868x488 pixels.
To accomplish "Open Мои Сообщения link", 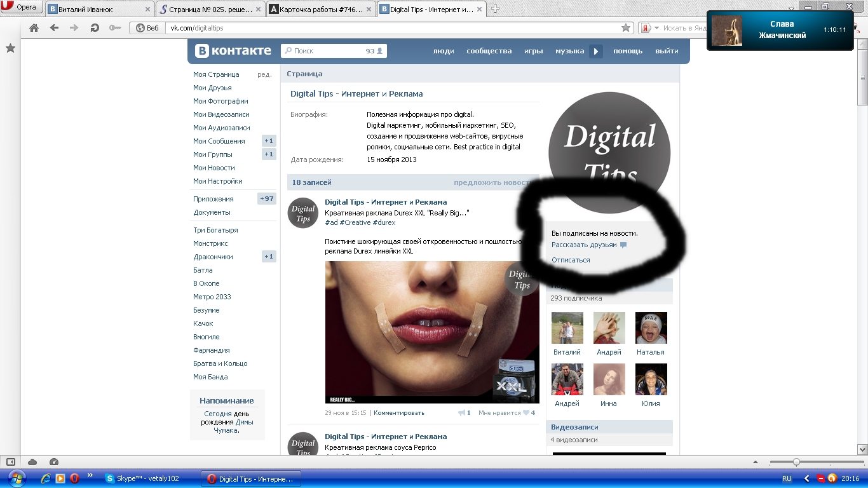I will tap(219, 141).
